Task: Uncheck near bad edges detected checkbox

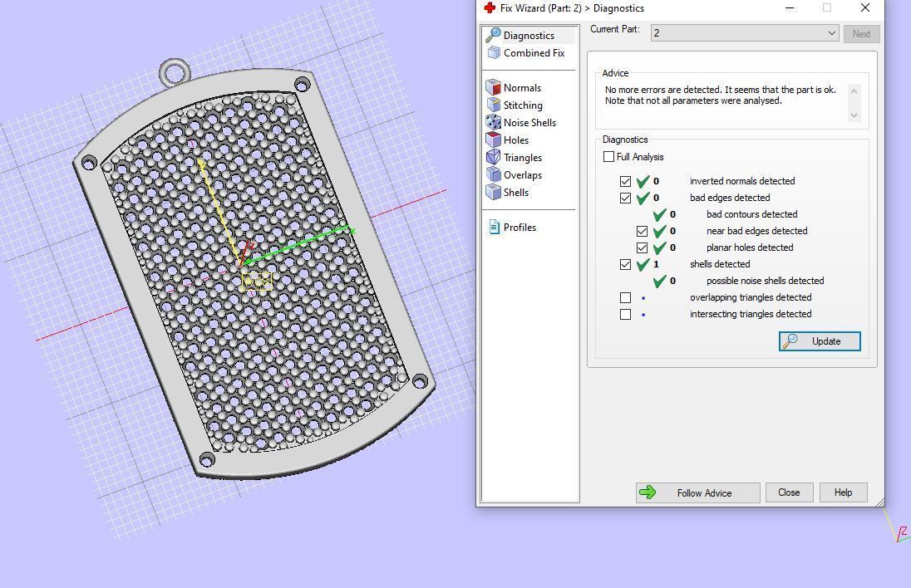Action: [642, 231]
